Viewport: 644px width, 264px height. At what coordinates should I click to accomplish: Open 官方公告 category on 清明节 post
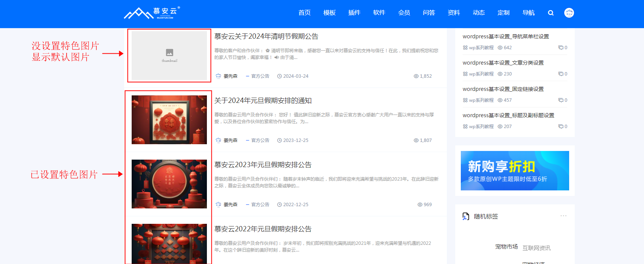260,76
